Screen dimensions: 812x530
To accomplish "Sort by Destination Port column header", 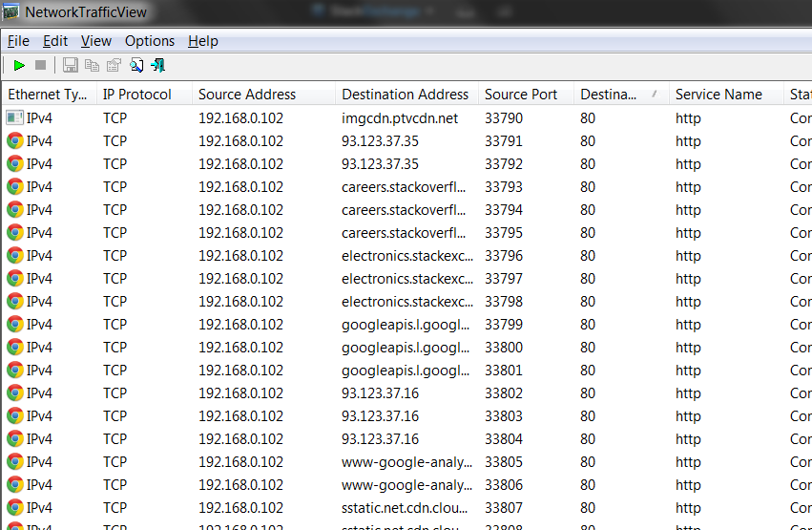I will pyautogui.click(x=621, y=95).
